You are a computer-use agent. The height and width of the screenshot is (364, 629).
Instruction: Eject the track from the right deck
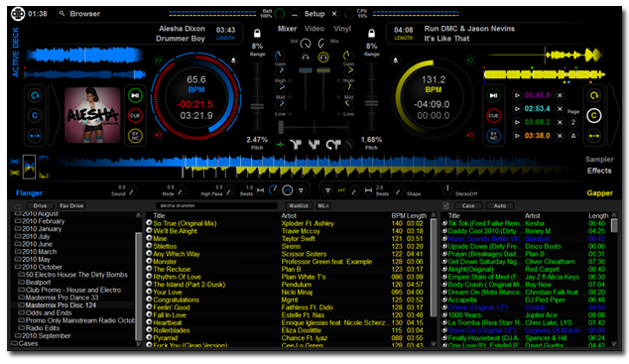coord(396,61)
